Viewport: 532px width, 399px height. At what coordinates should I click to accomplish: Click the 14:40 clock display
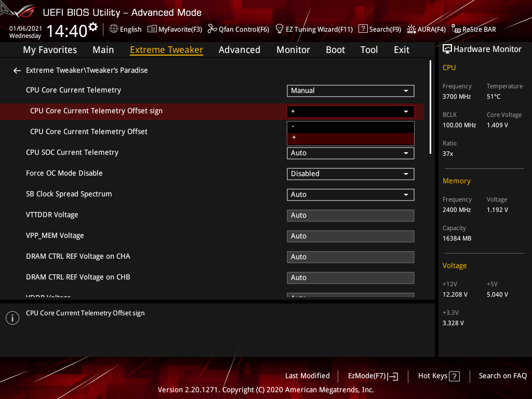67,31
